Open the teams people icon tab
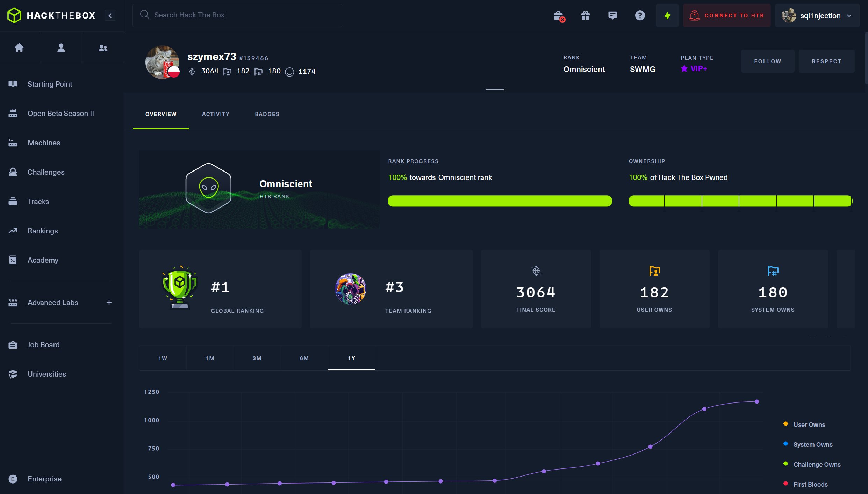The width and height of the screenshot is (868, 494). (x=103, y=48)
